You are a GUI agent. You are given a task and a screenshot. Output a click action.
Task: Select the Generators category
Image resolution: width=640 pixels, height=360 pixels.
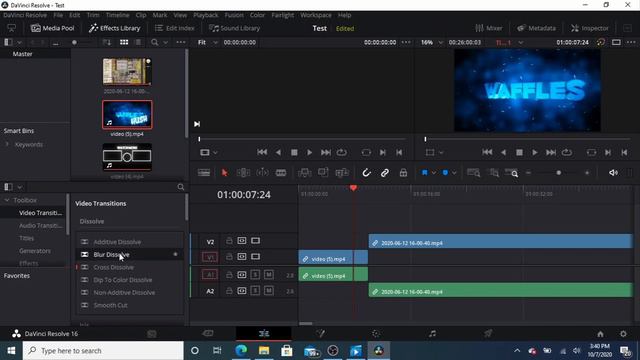click(x=35, y=251)
